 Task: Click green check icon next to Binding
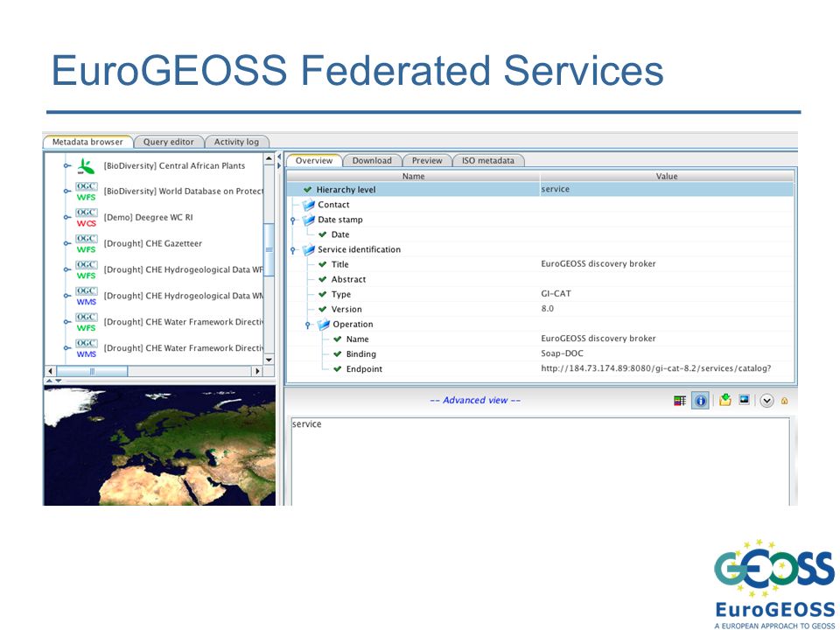338,354
